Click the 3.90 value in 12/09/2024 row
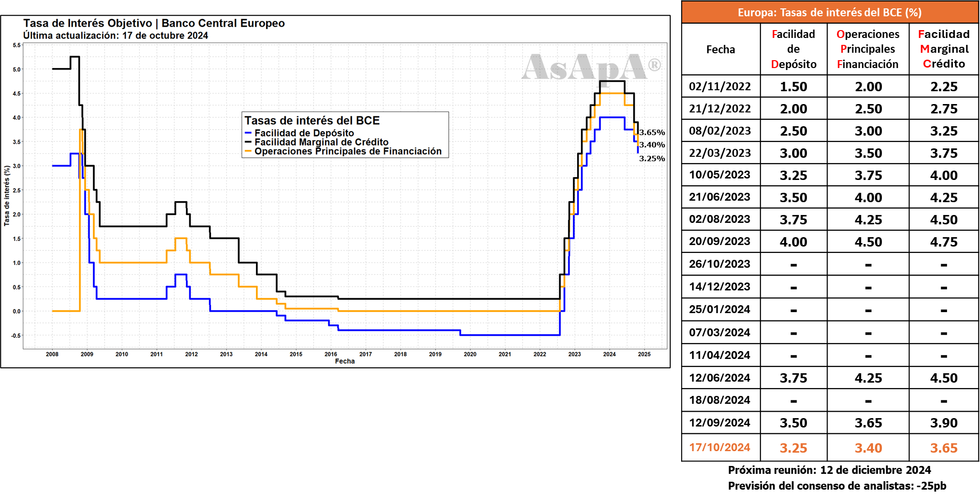This screenshot has height=498, width=980. [944, 423]
